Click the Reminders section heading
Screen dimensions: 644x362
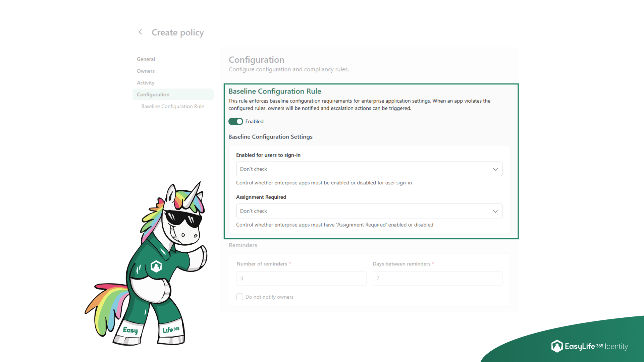click(x=243, y=245)
